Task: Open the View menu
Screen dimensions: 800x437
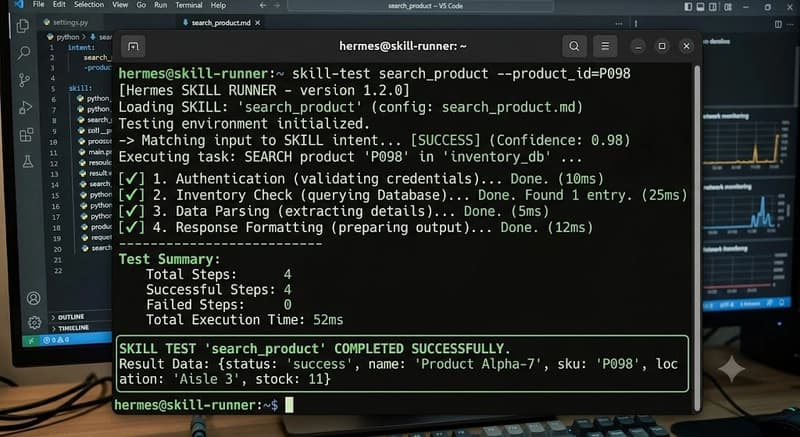Action: (x=120, y=5)
